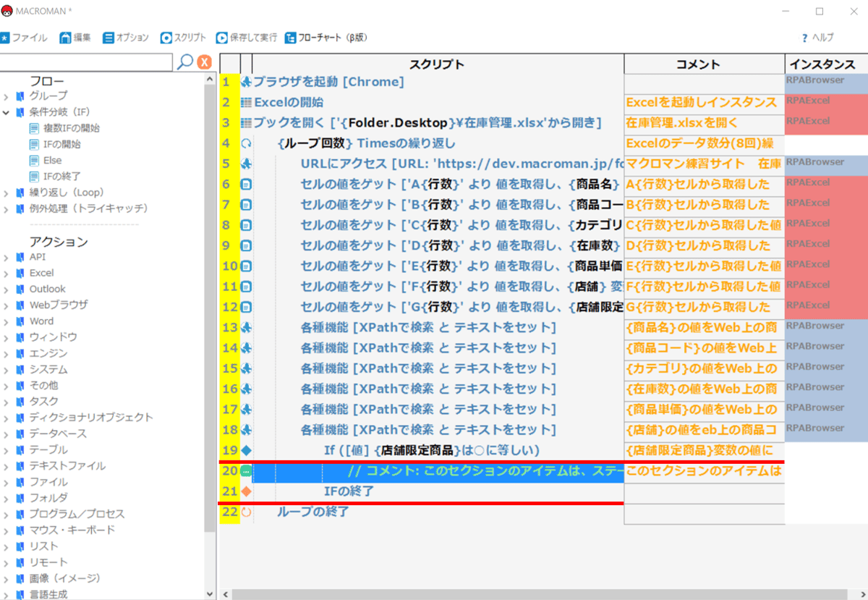Screen dimensions: 868x600
Task: Run the script with 保存して実行
Action: (247, 38)
